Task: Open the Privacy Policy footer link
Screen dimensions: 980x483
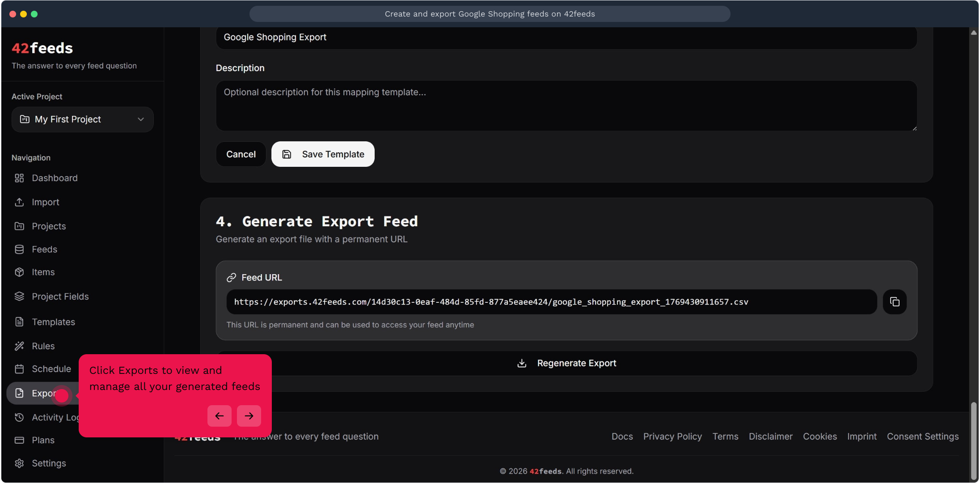Action: pos(672,436)
